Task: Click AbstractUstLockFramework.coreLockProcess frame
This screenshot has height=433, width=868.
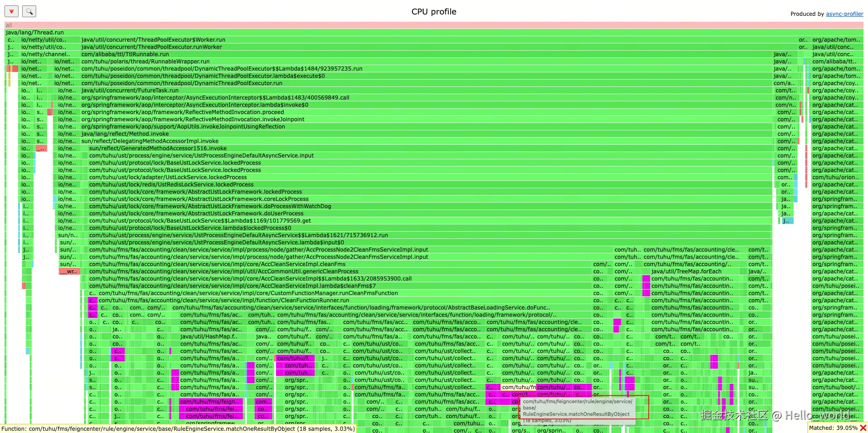Action: [430, 199]
